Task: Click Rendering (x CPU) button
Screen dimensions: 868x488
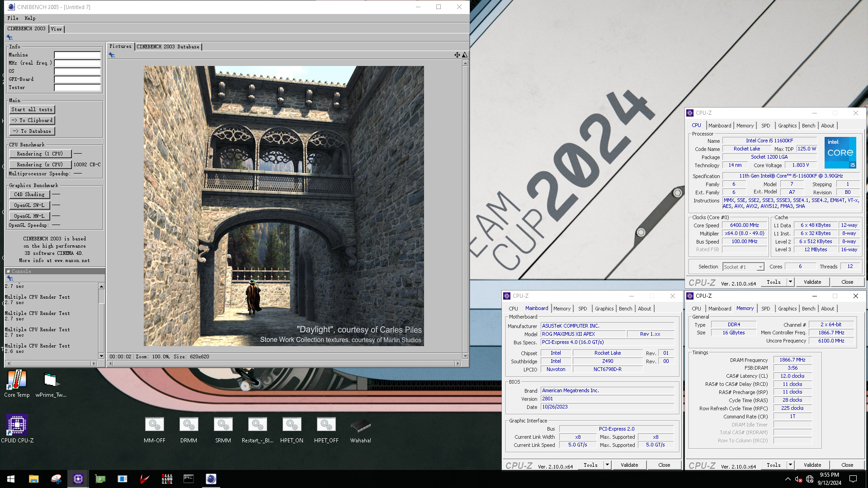Action: click(x=40, y=164)
